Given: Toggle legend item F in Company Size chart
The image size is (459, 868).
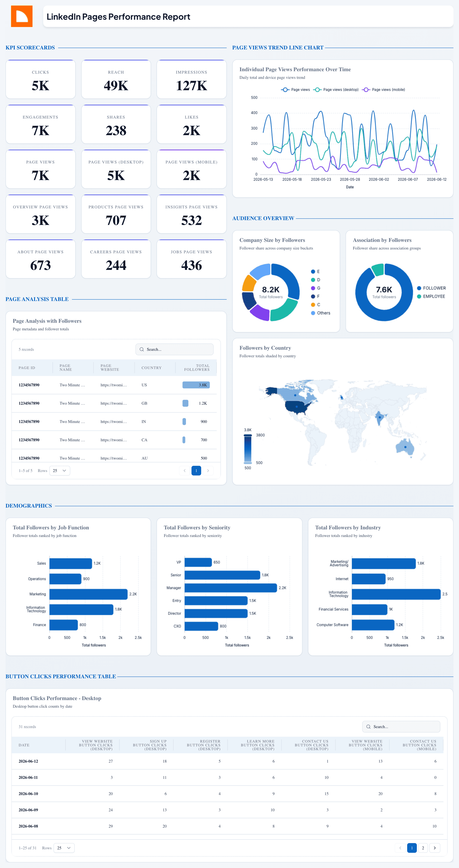Looking at the screenshot, I should tap(315, 297).
